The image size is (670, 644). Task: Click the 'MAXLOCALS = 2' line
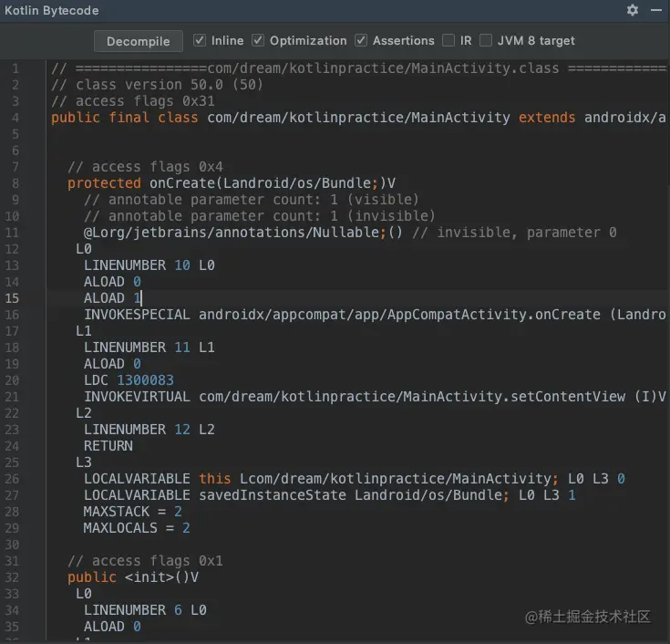point(137,527)
